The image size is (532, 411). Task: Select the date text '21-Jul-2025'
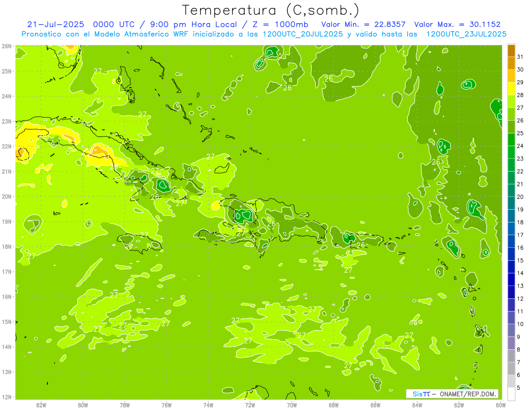click(56, 24)
